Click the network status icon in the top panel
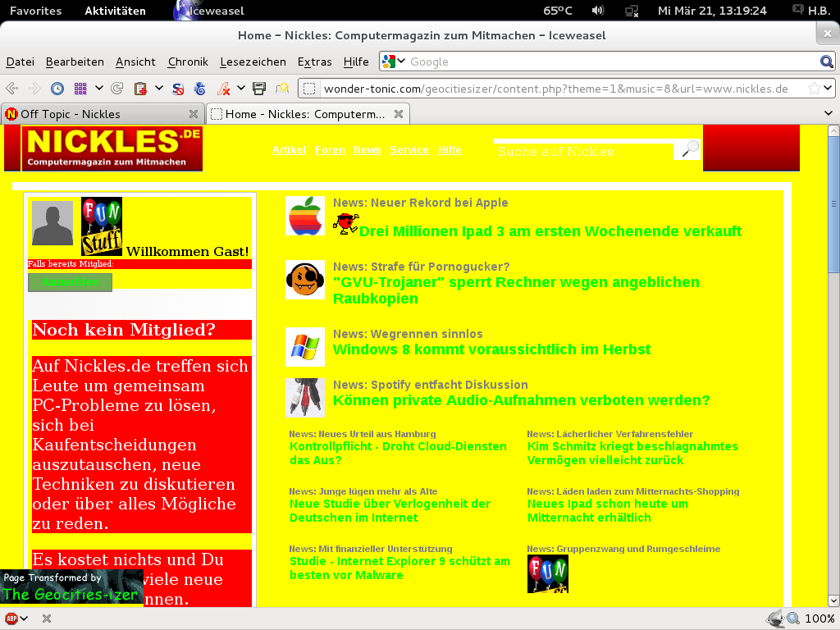The height and width of the screenshot is (630, 840). 632,11
